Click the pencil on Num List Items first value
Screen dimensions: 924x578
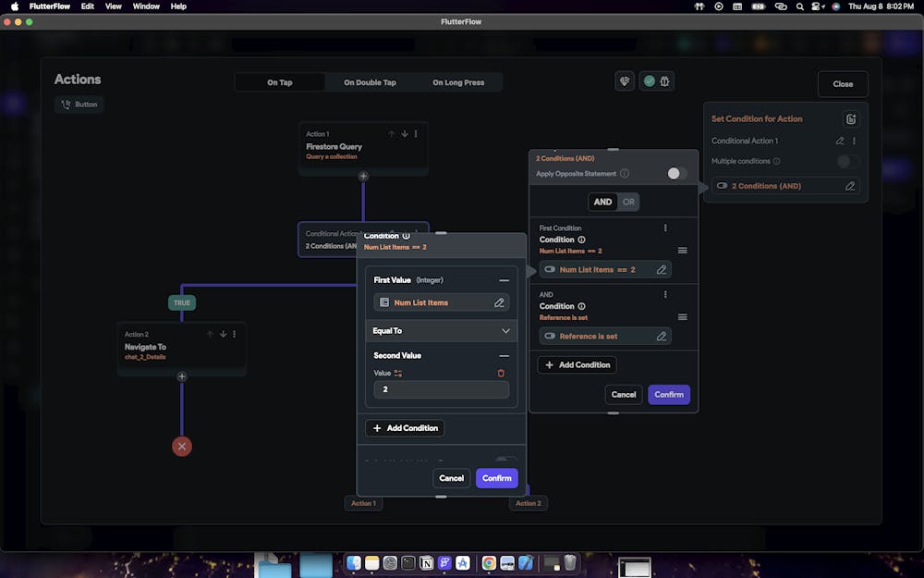point(499,302)
